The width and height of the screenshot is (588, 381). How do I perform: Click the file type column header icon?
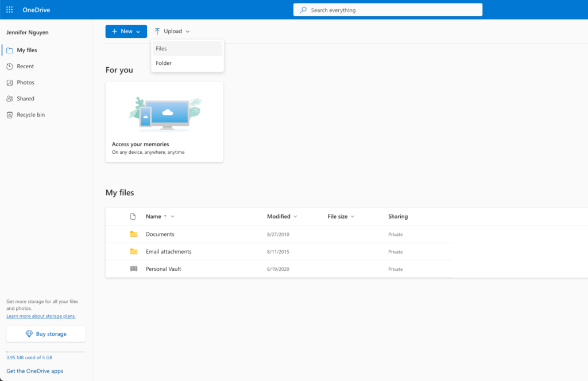(x=133, y=216)
